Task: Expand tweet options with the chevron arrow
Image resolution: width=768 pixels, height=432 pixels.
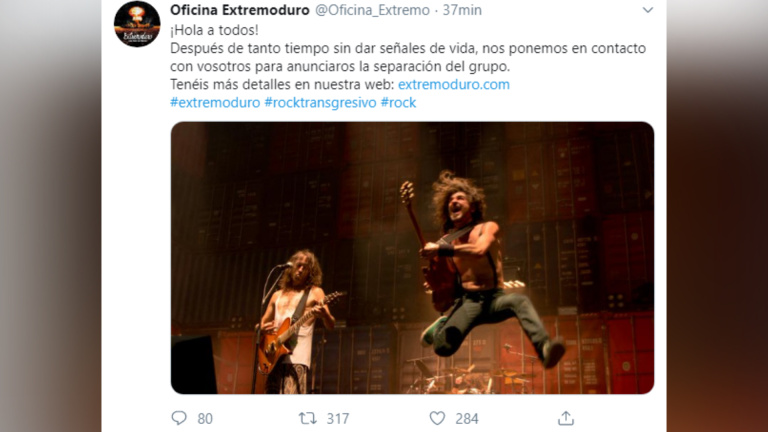Action: pos(648,10)
